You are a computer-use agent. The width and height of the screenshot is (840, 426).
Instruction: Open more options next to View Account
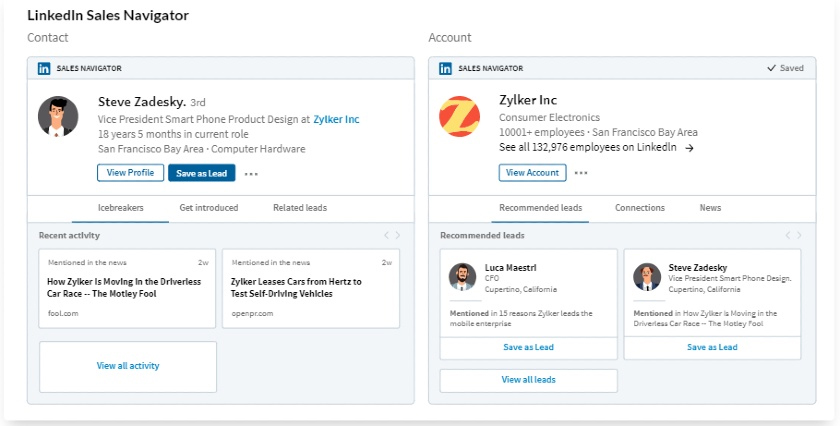point(581,173)
